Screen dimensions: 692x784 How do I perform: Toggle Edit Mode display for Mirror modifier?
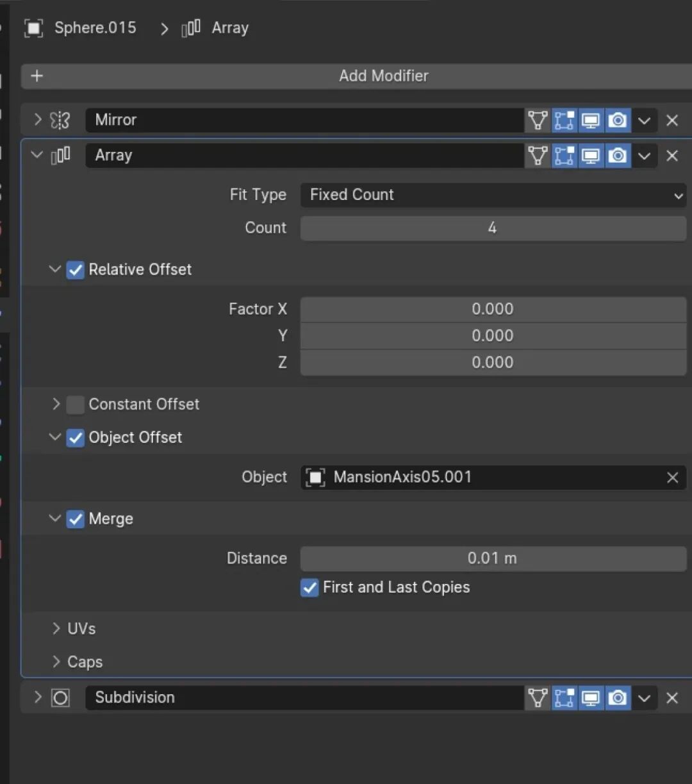tap(564, 120)
